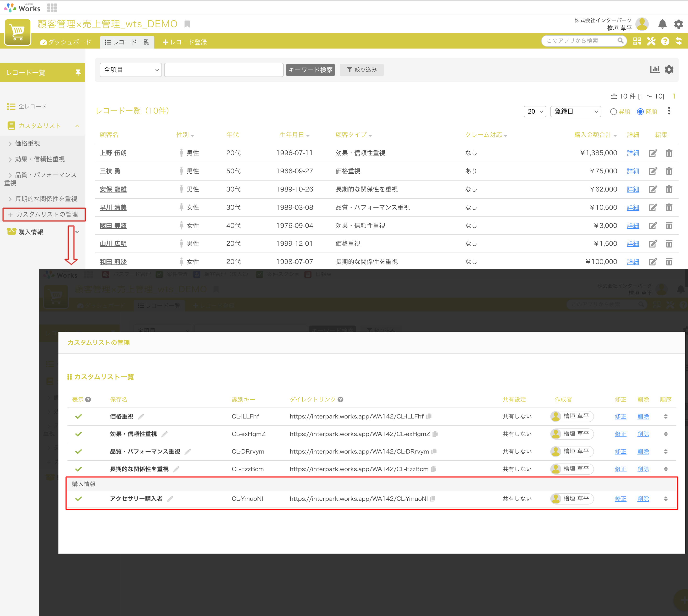This screenshot has width=688, height=616.
Task: Open レコード登録 tab
Action: point(184,42)
